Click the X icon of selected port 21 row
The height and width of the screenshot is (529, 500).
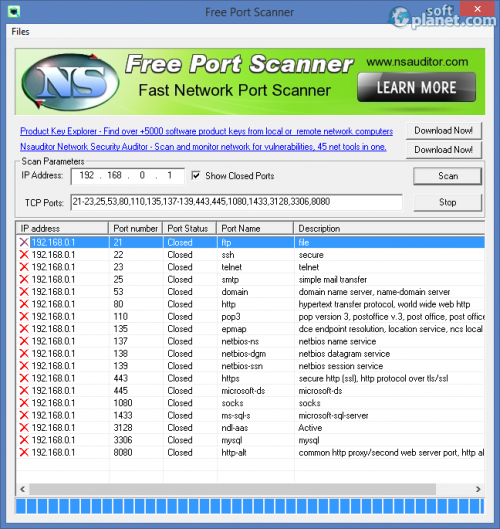[24, 242]
